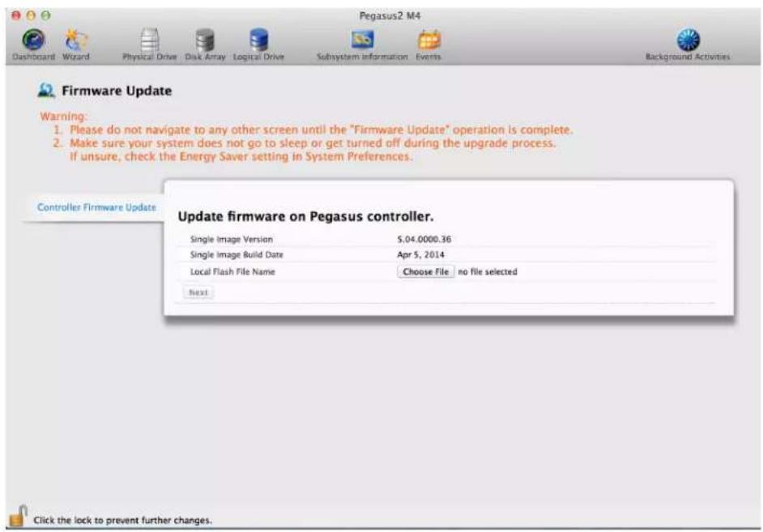Click the lock icon to prevent changes
The height and width of the screenshot is (532, 763).
tap(19, 517)
